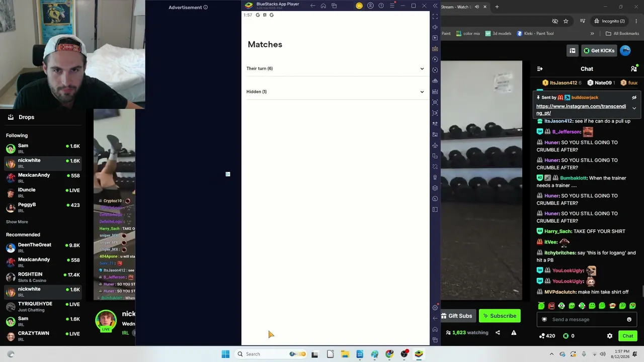Toggle BlueStacks fullscreen mode
The width and height of the screenshot is (644, 362).
(x=435, y=17)
